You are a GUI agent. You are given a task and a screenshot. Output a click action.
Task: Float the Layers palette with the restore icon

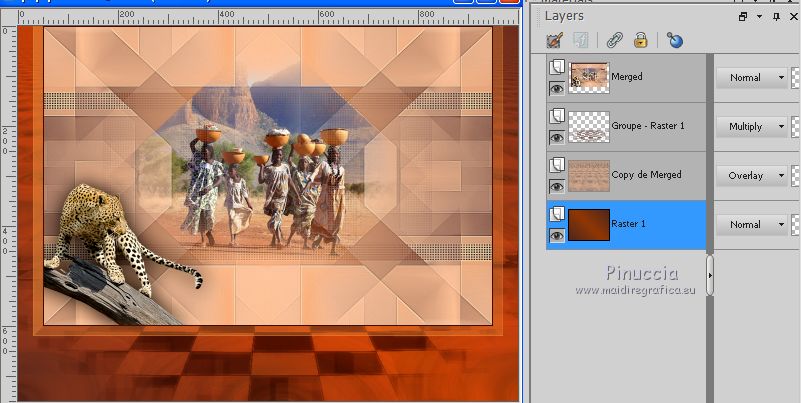[x=743, y=17]
